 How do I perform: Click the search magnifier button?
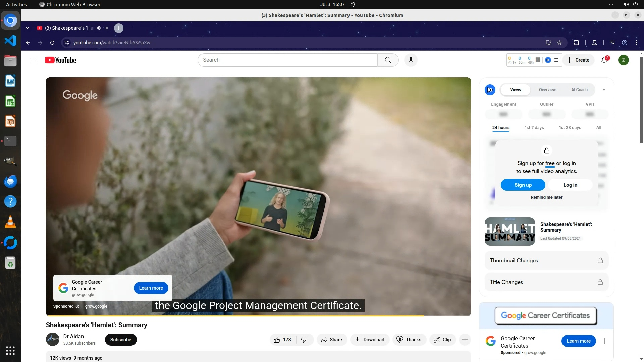(388, 60)
